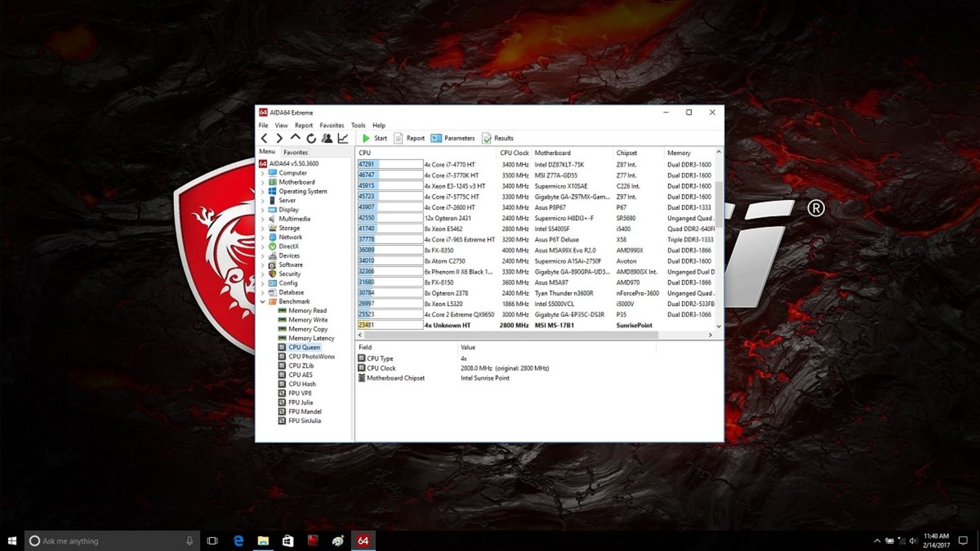
Task: Select DirectX in the tree
Action: 288,246
